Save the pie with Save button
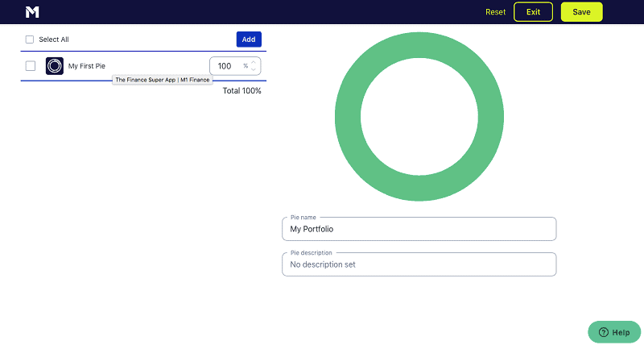The width and height of the screenshot is (644, 345). coord(581,12)
